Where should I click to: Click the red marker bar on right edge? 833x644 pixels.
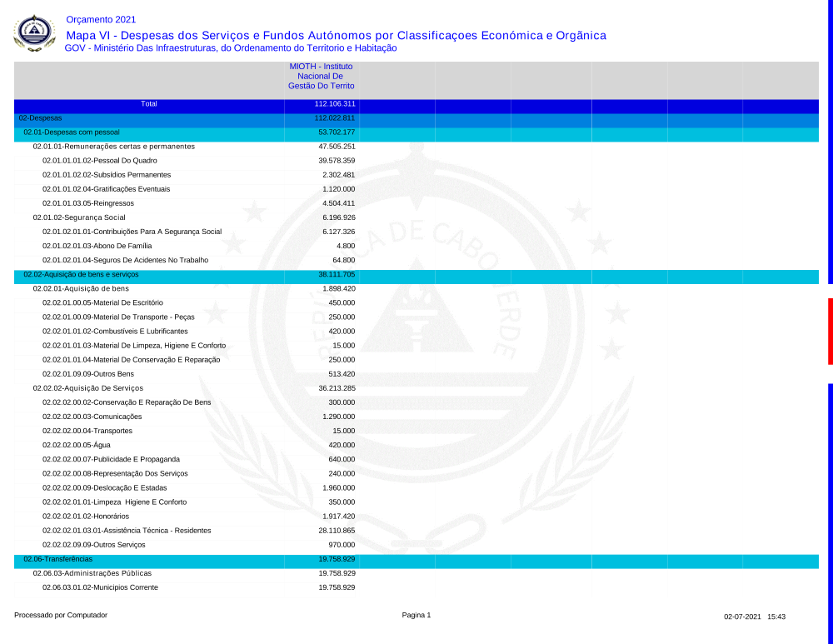click(x=830, y=331)
